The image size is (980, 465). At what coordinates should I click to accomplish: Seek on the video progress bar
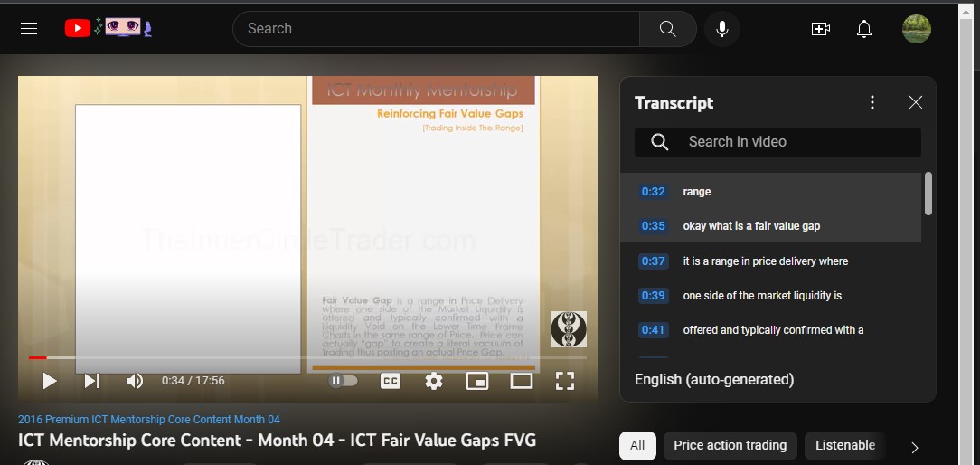307,358
